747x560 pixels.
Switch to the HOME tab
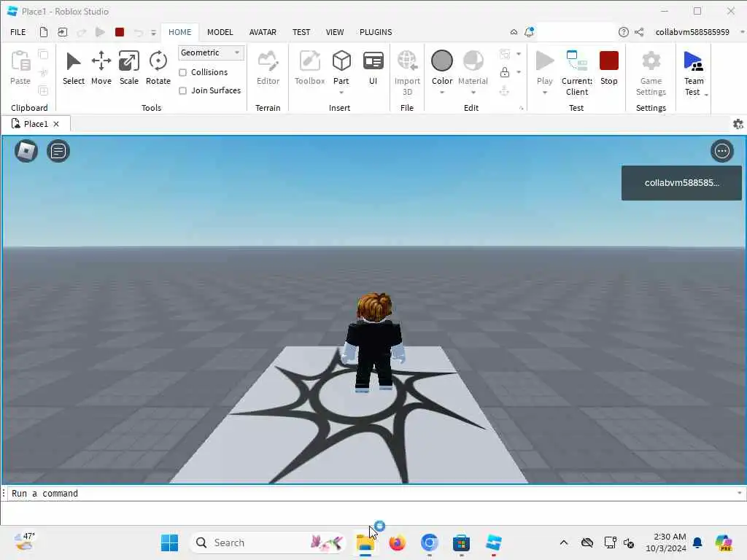[179, 32]
